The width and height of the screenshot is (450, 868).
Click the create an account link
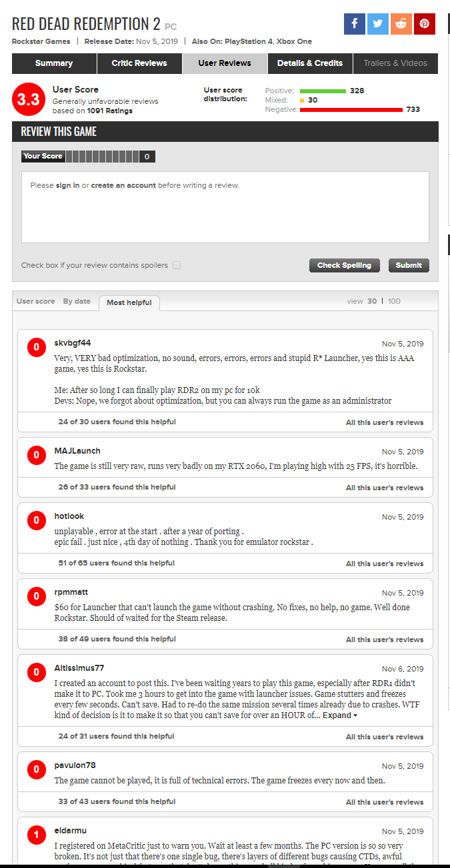(123, 185)
